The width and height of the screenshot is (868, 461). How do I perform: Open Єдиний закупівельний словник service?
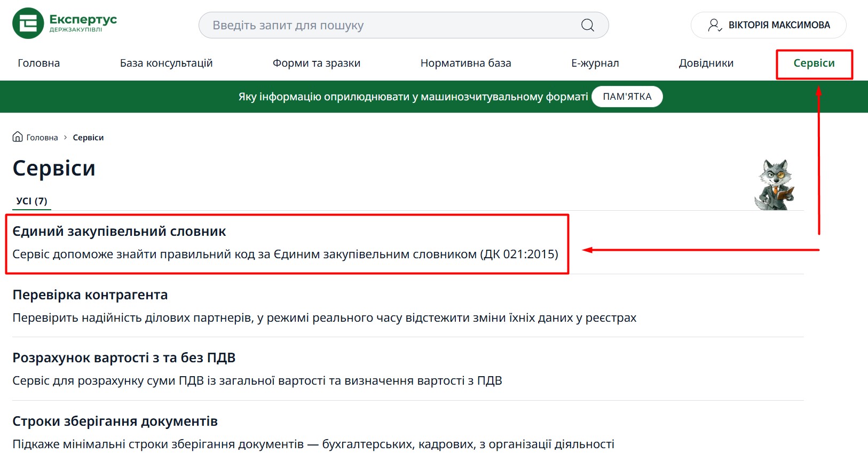[x=119, y=232]
